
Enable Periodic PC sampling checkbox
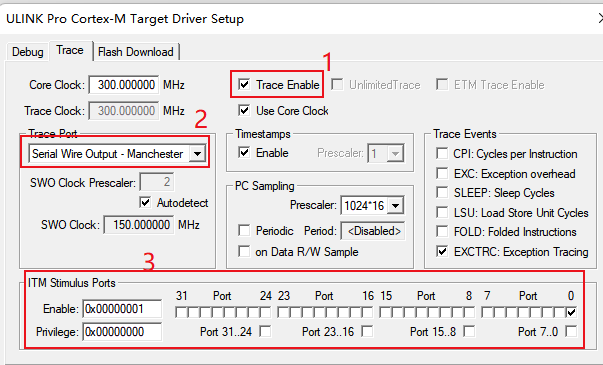pyautogui.click(x=244, y=230)
